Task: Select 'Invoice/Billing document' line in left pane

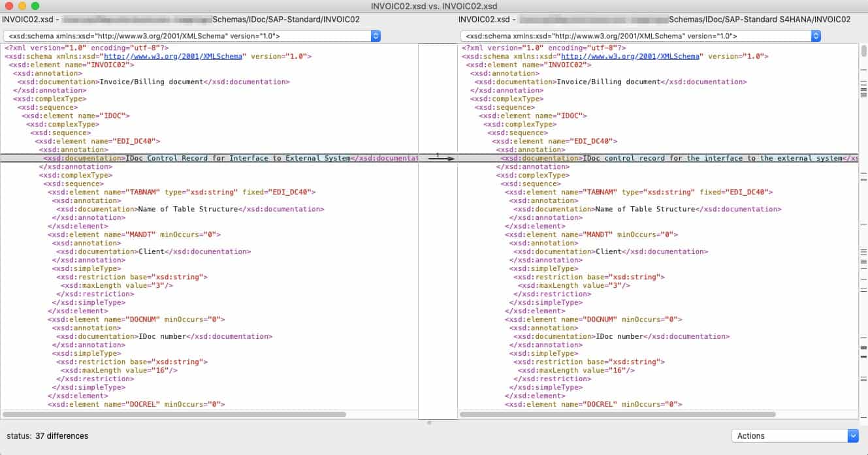Action: pos(153,82)
